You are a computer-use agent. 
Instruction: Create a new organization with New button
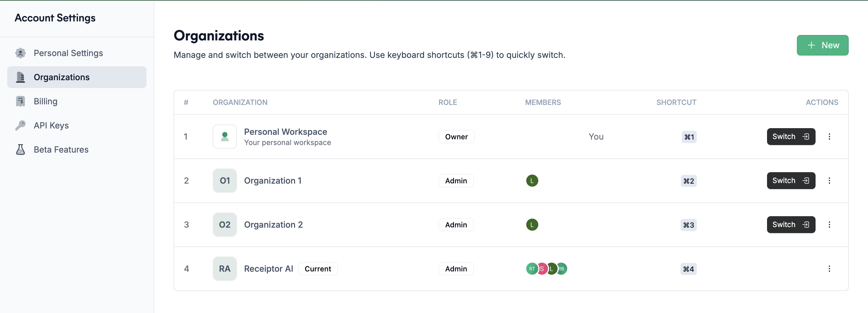point(822,45)
